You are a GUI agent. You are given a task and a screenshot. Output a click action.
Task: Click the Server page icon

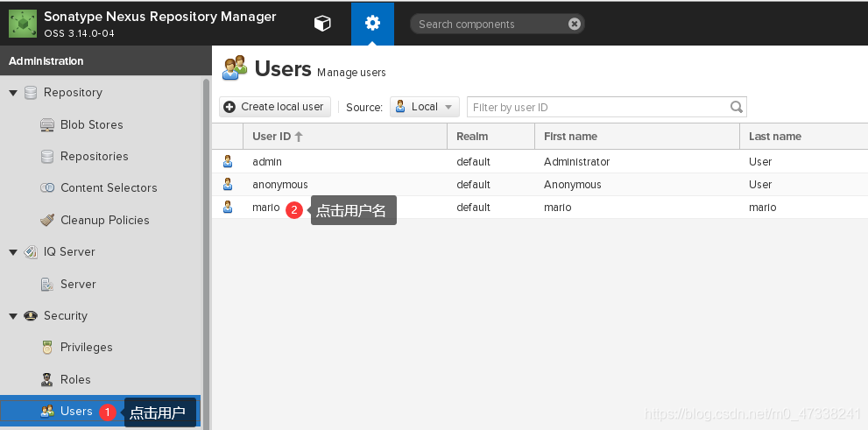[47, 284]
